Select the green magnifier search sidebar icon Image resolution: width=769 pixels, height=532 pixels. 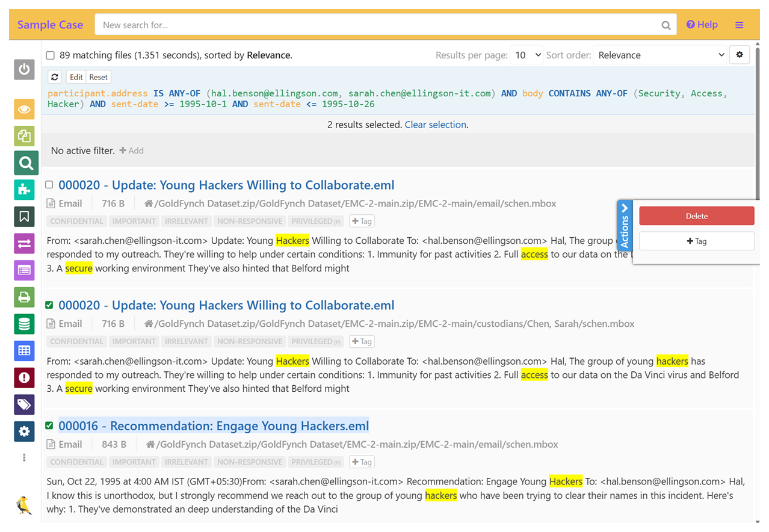pyautogui.click(x=25, y=163)
